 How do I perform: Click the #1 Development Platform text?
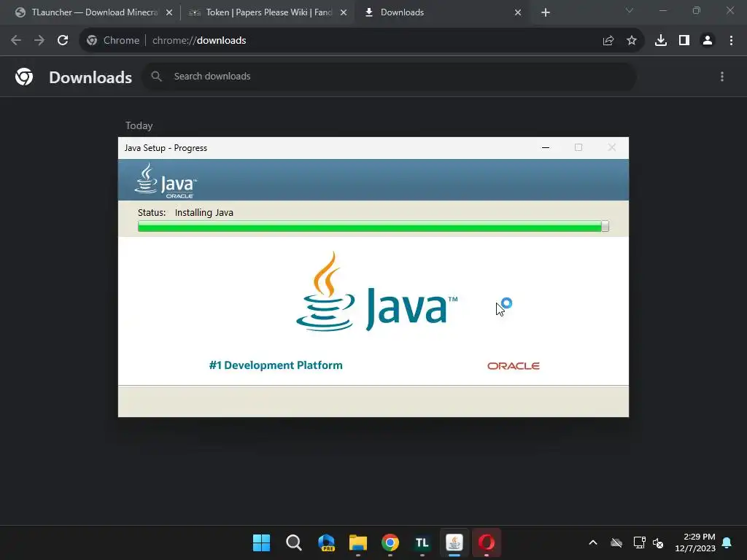click(276, 365)
